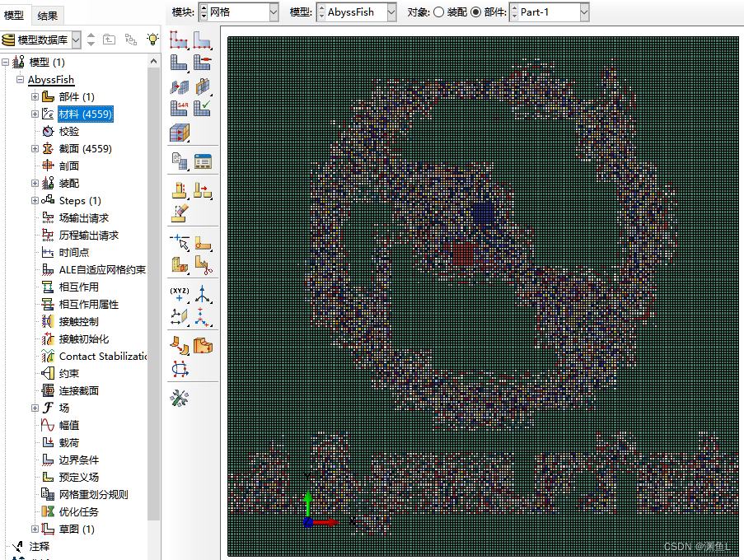
Task: Click the Mesh Part tool
Action: [180, 63]
